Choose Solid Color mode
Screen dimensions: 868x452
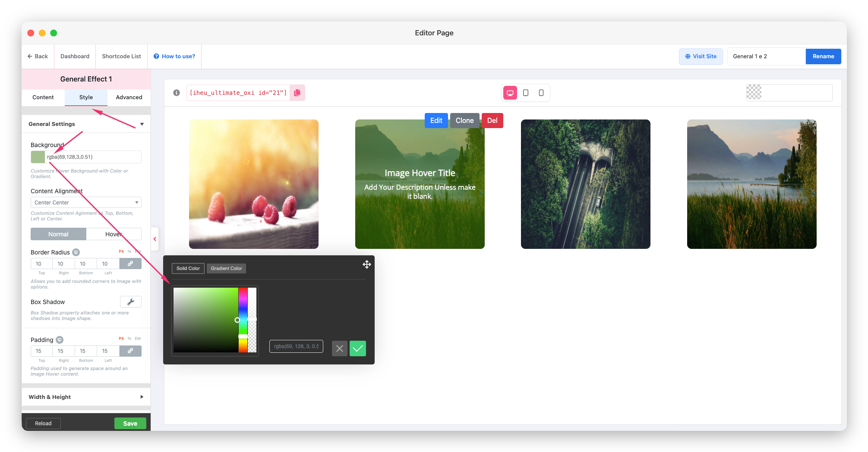(188, 268)
